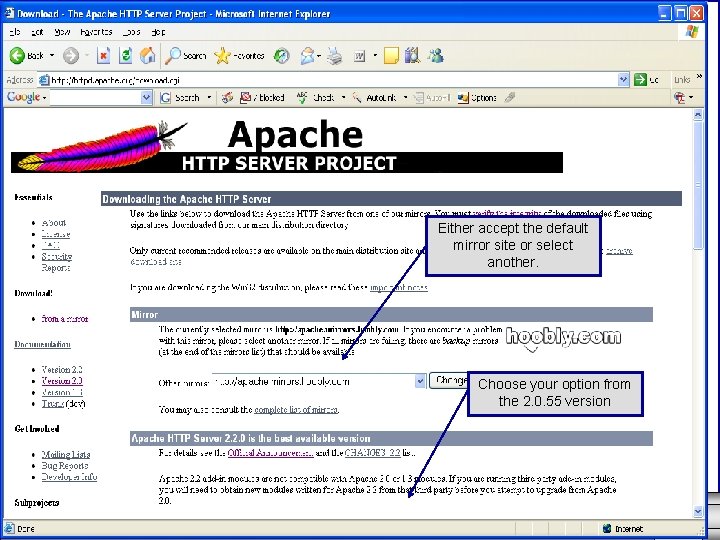Viewport: 720px width, 540px height.
Task: Click the vertical scrollbar down arrow
Action: coord(698,511)
